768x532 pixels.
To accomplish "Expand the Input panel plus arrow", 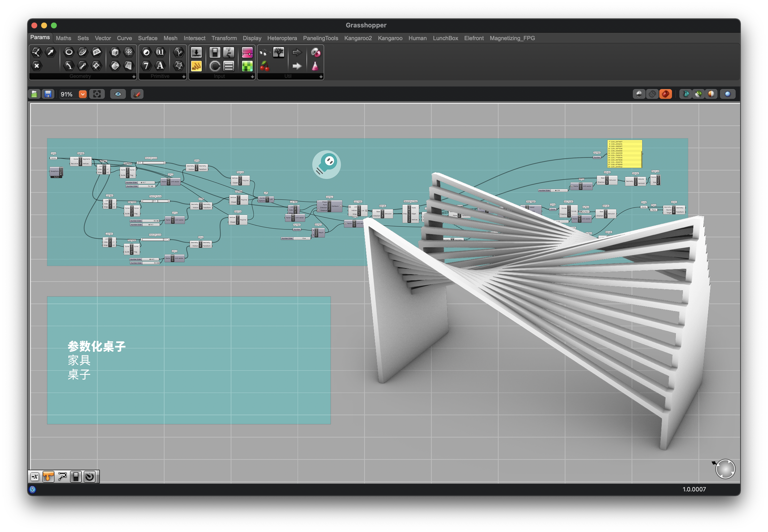I will click(252, 77).
